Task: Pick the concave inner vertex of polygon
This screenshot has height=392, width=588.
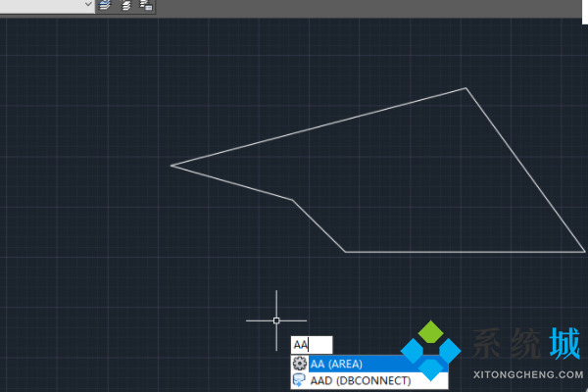Action: pos(293,200)
